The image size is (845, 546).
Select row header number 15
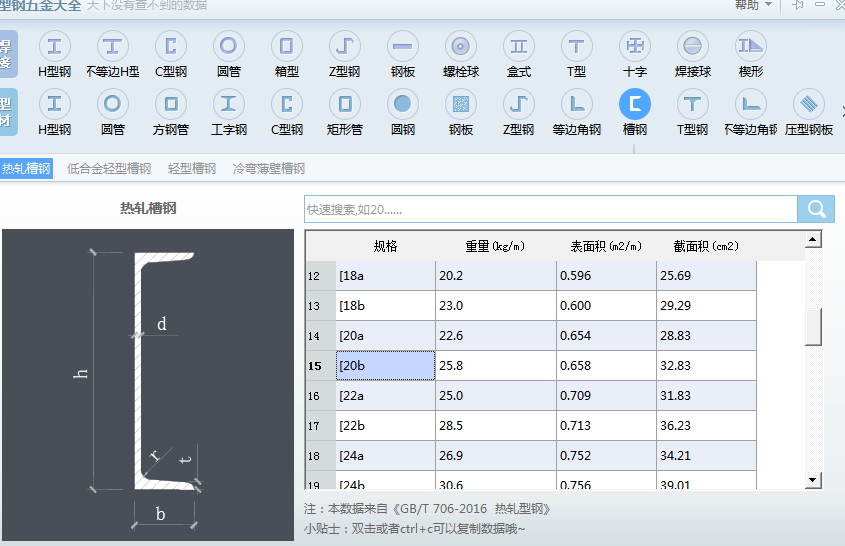(321, 366)
